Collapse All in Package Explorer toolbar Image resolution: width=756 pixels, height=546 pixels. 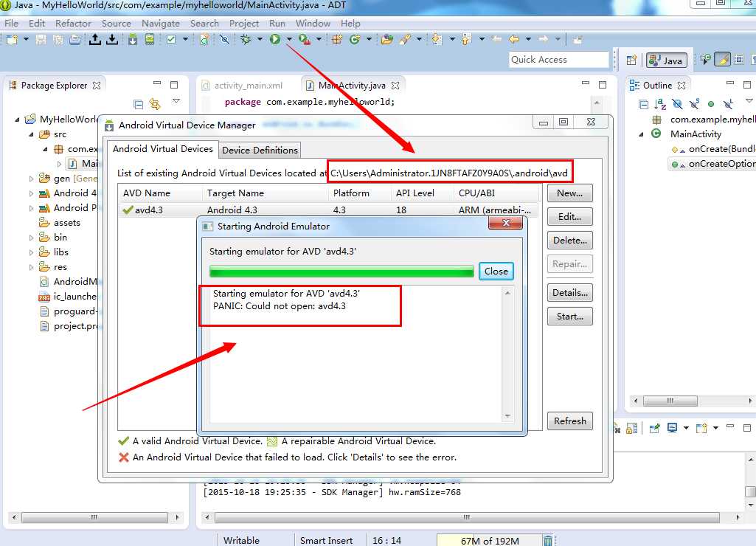(x=139, y=104)
